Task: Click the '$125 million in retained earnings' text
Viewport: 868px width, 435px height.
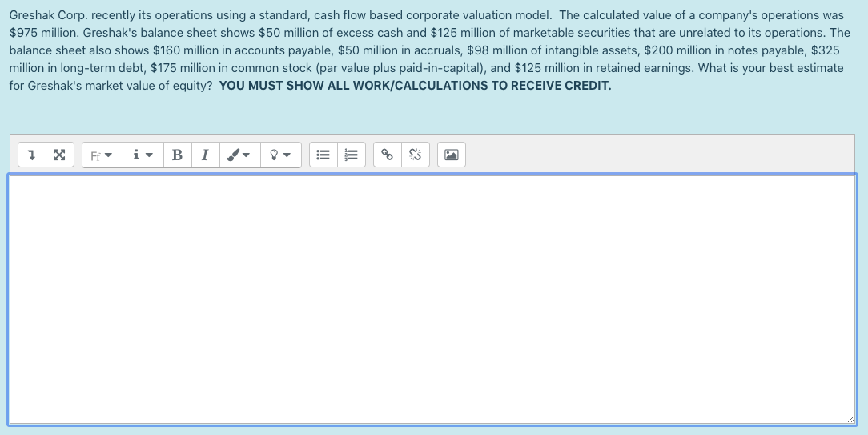Action: pos(603,68)
